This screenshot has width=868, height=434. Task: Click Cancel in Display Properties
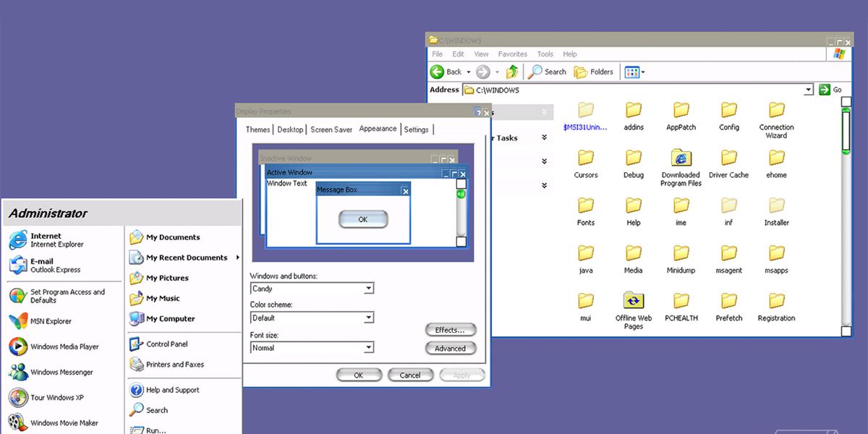coord(410,375)
